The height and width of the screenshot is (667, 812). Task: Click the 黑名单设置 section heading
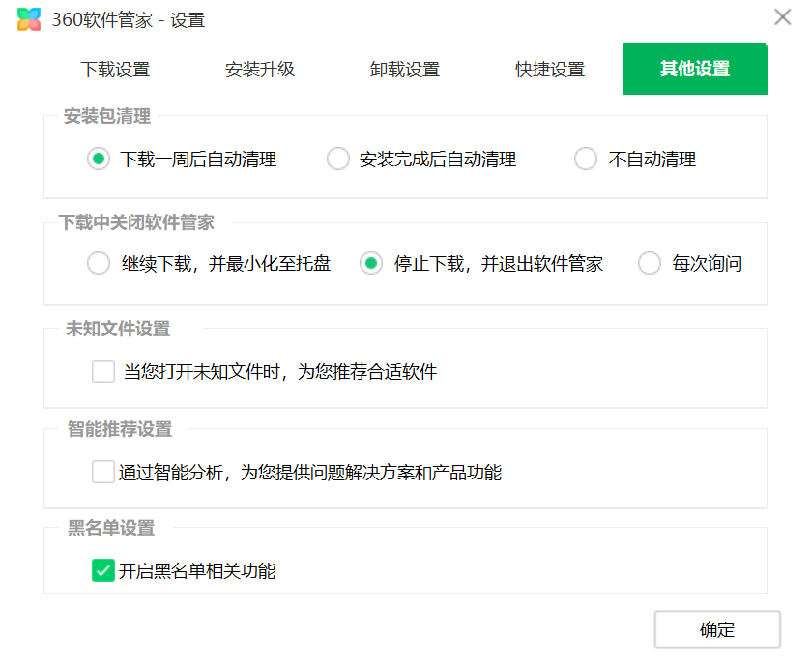(111, 528)
